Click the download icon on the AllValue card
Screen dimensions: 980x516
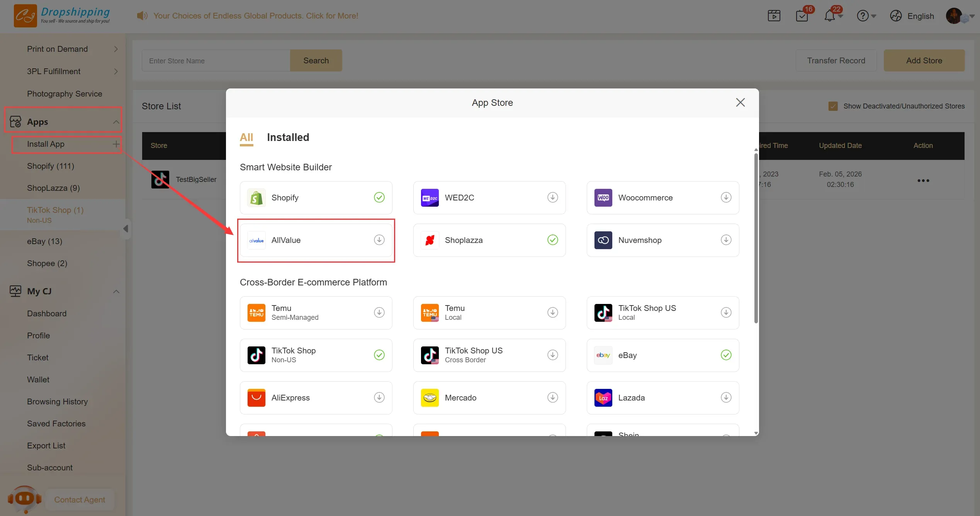click(379, 240)
